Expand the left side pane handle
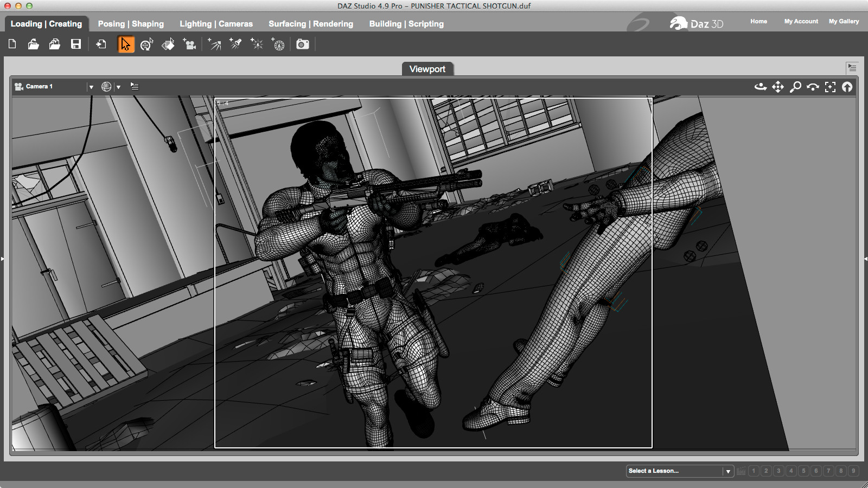This screenshot has height=488, width=868. point(2,259)
